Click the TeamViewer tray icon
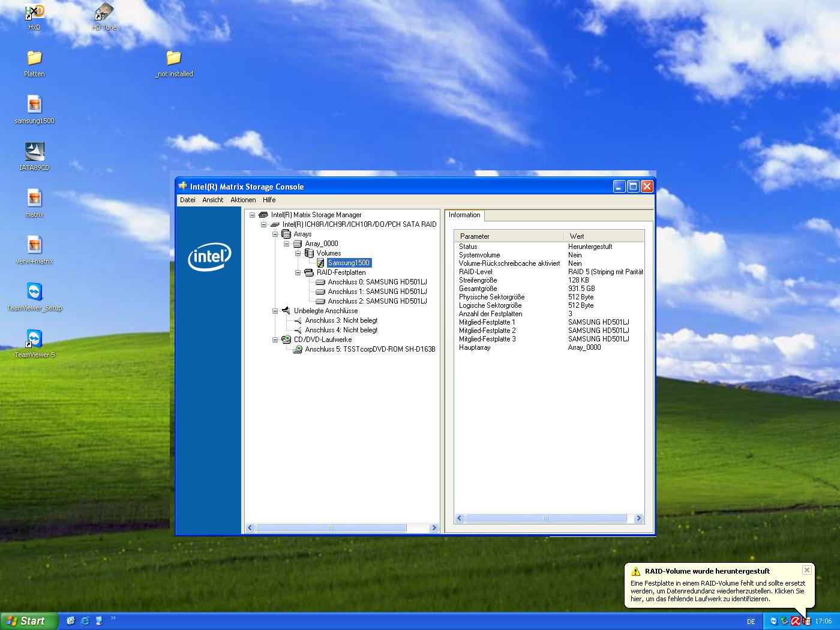This screenshot has height=630, width=840. point(773,622)
